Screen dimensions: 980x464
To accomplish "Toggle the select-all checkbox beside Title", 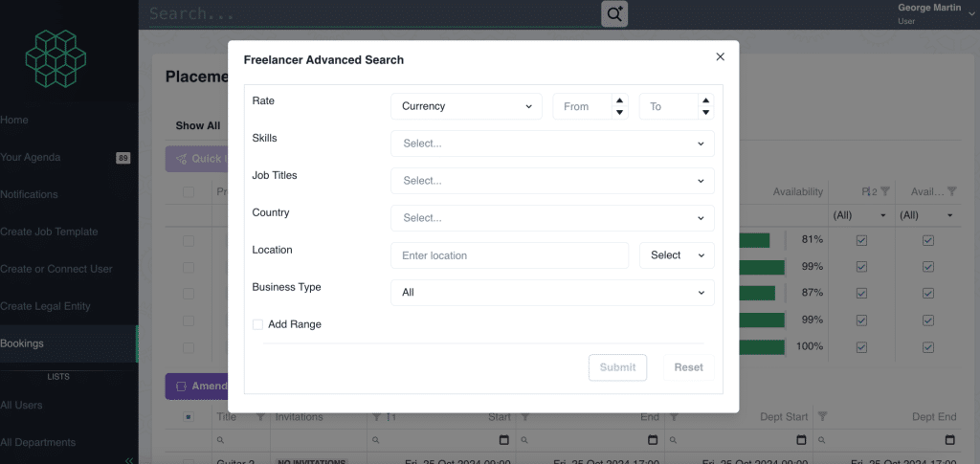I will coord(189,417).
